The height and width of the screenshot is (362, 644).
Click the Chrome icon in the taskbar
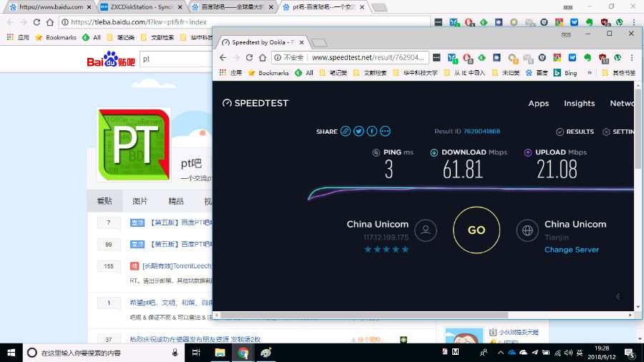(x=243, y=353)
